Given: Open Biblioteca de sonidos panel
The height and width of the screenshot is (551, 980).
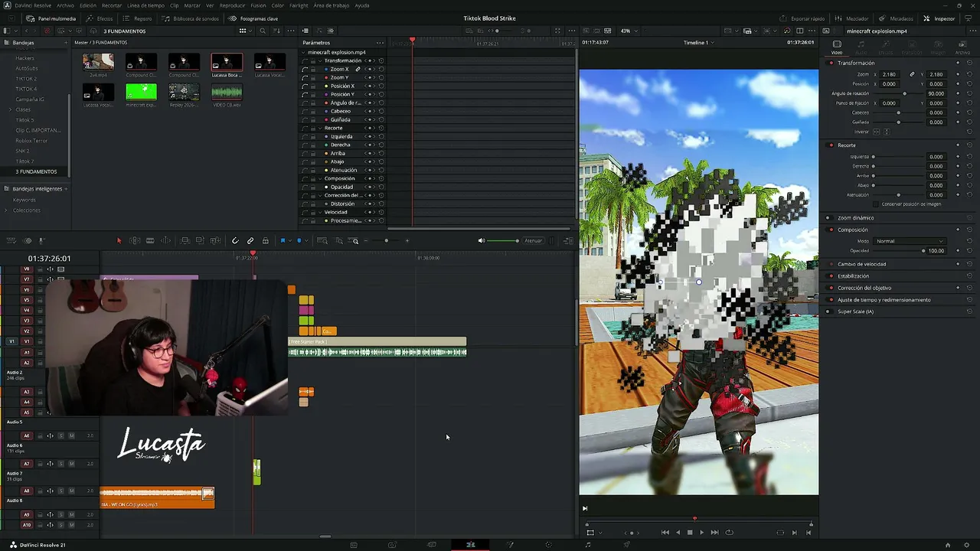Looking at the screenshot, I should (x=188, y=18).
